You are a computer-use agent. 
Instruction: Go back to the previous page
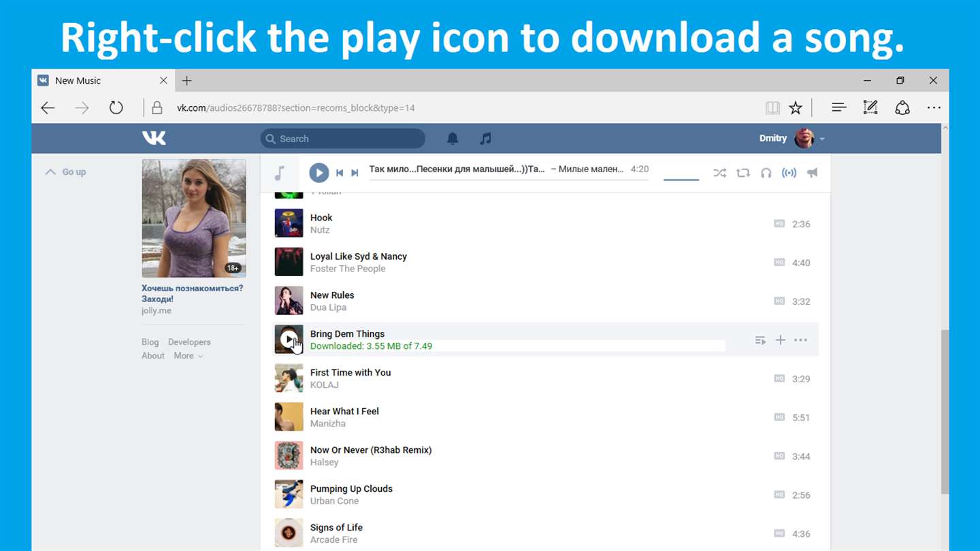48,107
